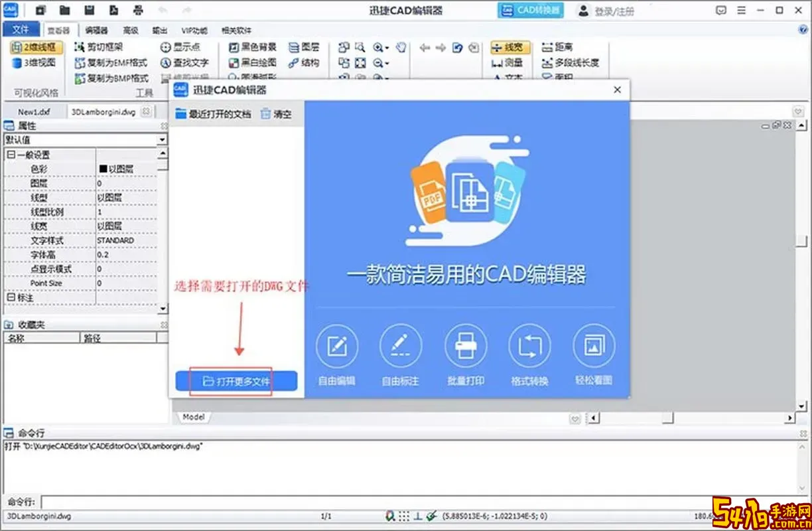Click the zoom-out magnifier dropdown

(381, 63)
